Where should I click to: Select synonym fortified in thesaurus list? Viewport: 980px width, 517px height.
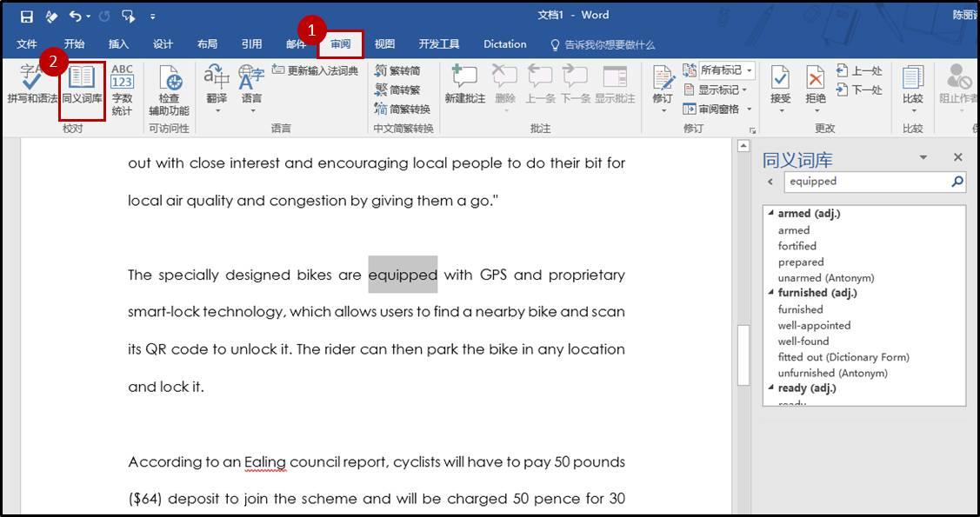(797, 246)
